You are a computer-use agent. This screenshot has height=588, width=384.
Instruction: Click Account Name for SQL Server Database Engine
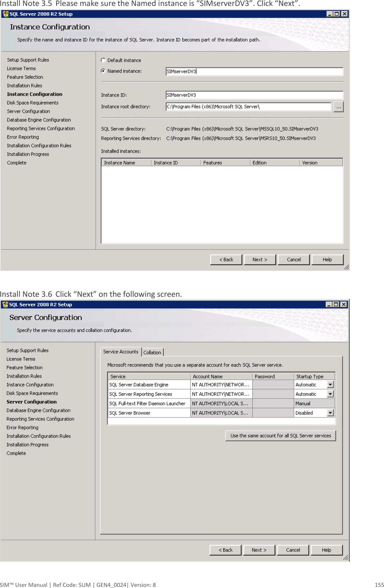(x=221, y=385)
